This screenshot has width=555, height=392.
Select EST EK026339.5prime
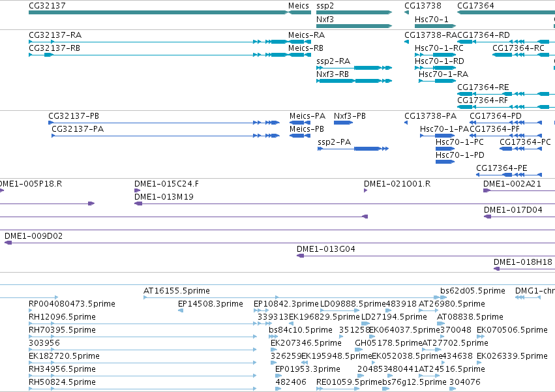pos(512,356)
